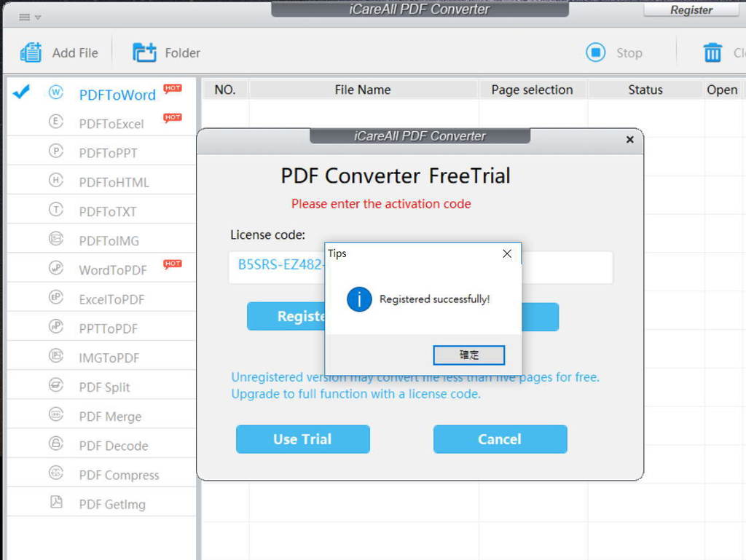This screenshot has width=746, height=560.
Task: Click the PDF Decode lock icon
Action: 55,443
